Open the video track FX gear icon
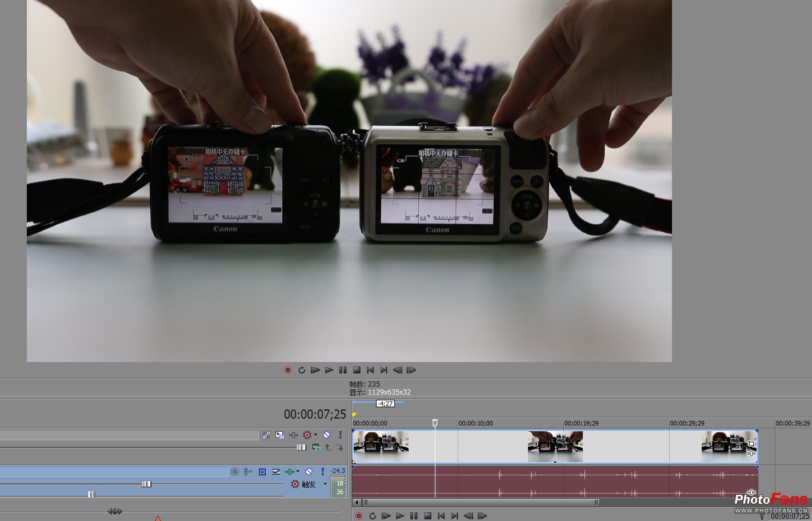The image size is (812, 521). [307, 435]
